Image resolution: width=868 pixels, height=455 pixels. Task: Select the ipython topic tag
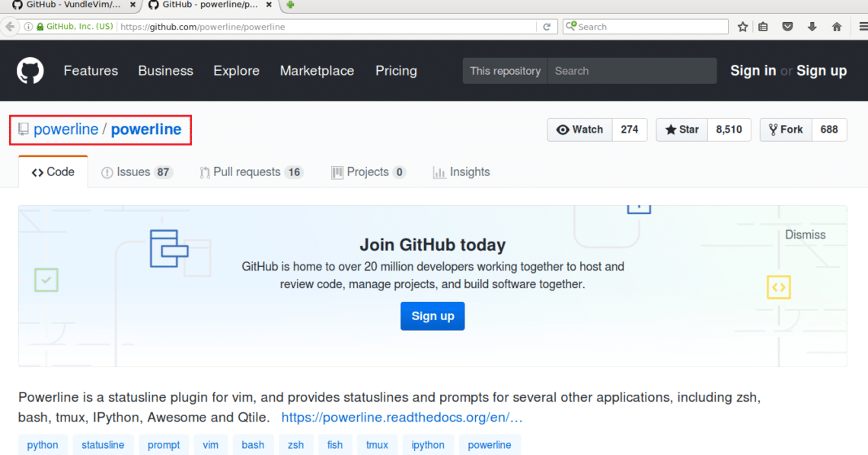click(428, 445)
